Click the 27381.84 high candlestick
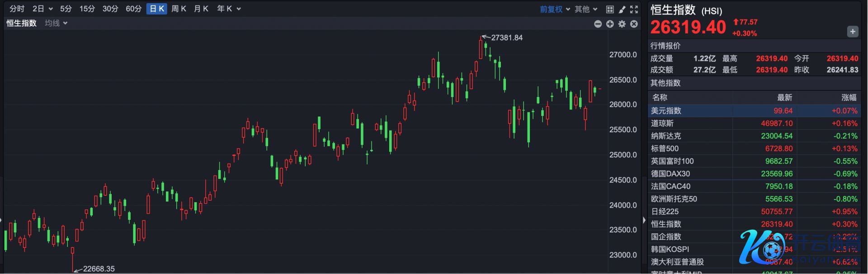The image size is (868, 274). [x=481, y=47]
